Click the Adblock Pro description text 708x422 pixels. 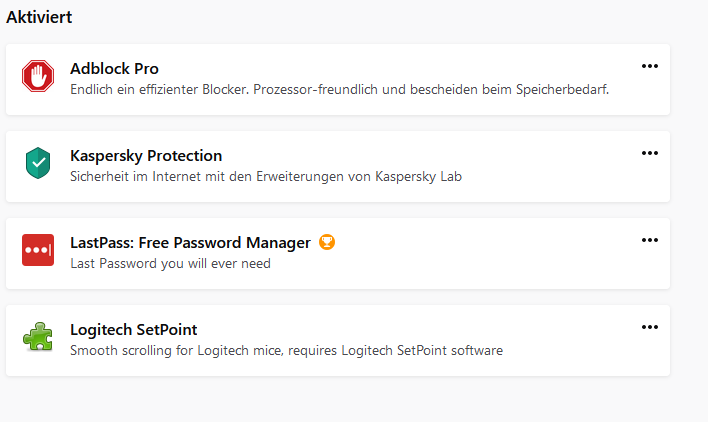pos(339,90)
